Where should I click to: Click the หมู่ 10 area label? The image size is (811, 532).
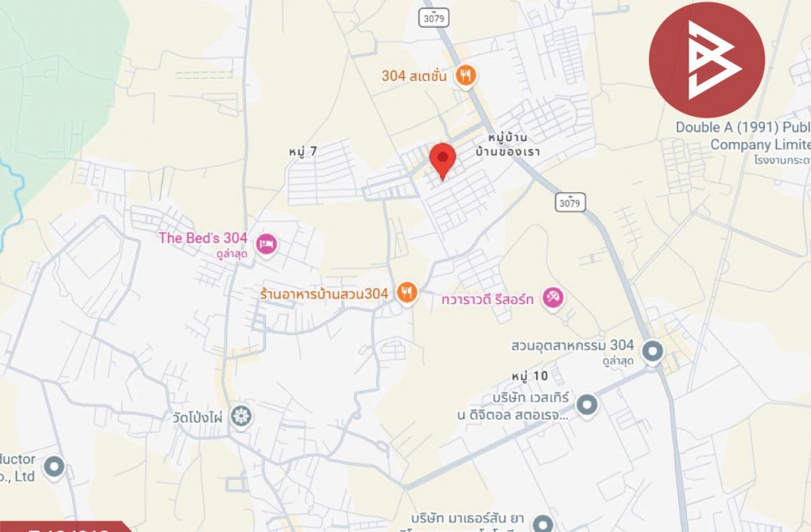coord(530,375)
